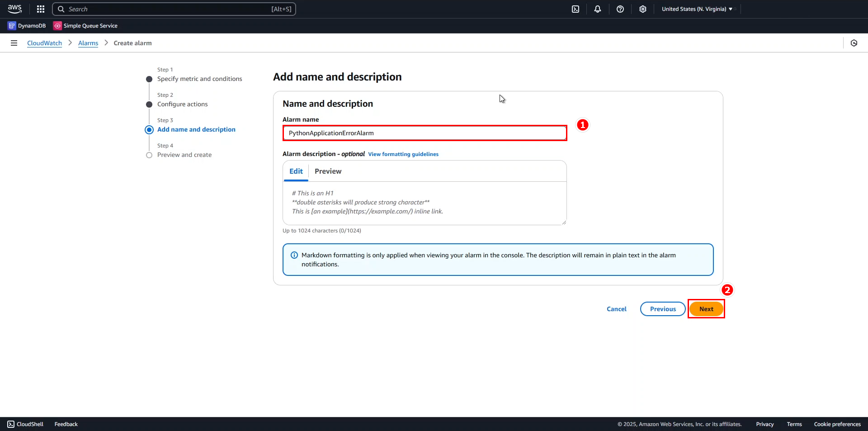Open the Privacy link

pyautogui.click(x=765, y=424)
